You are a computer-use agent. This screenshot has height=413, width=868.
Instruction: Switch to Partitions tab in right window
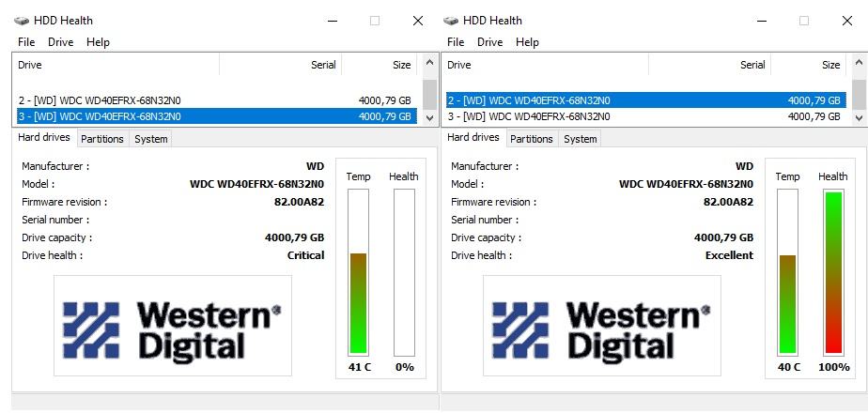tap(532, 139)
